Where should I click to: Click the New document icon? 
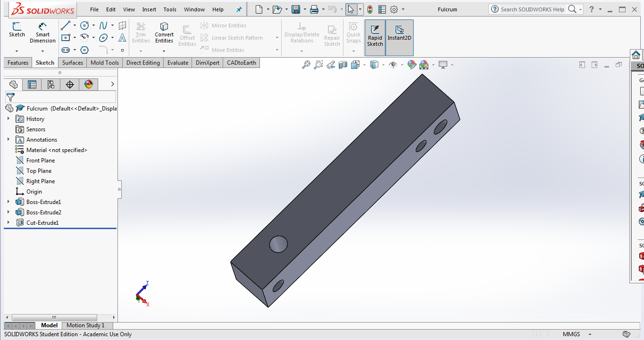[x=259, y=9]
